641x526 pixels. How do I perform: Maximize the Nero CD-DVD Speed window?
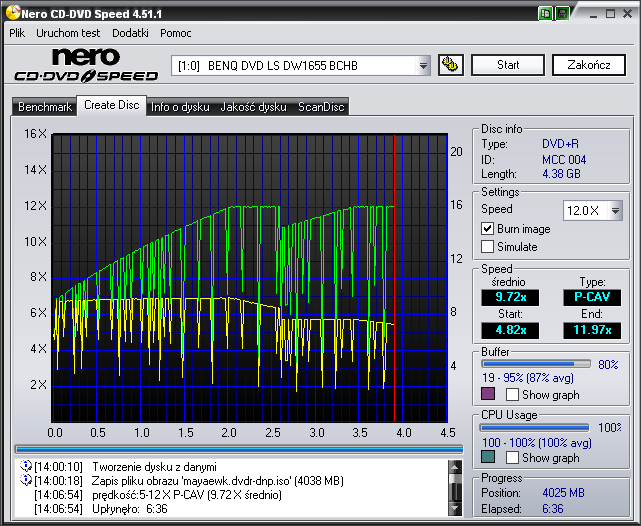click(x=610, y=14)
